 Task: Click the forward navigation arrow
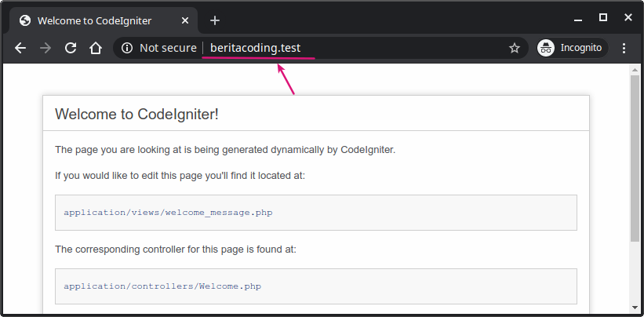[x=45, y=48]
